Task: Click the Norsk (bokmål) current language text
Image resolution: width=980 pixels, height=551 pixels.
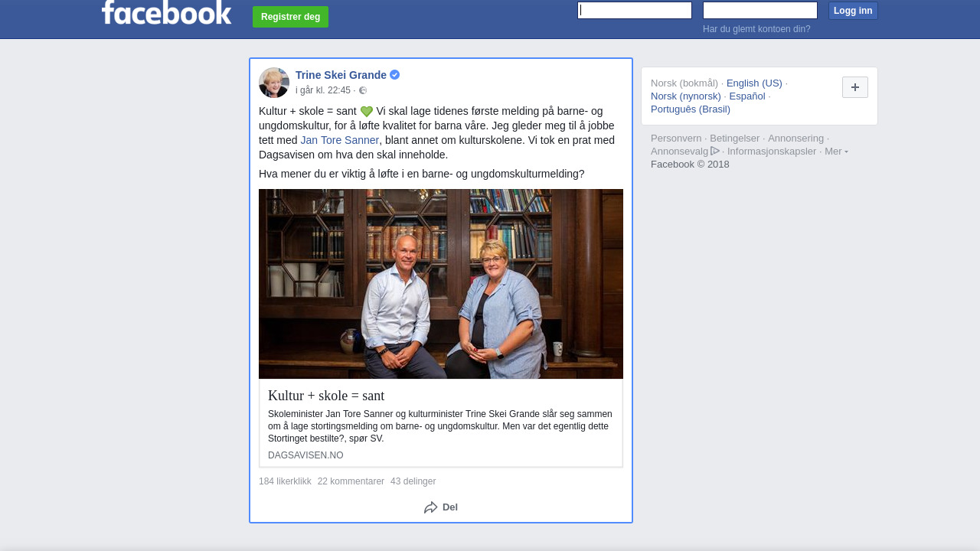Action: tap(684, 83)
